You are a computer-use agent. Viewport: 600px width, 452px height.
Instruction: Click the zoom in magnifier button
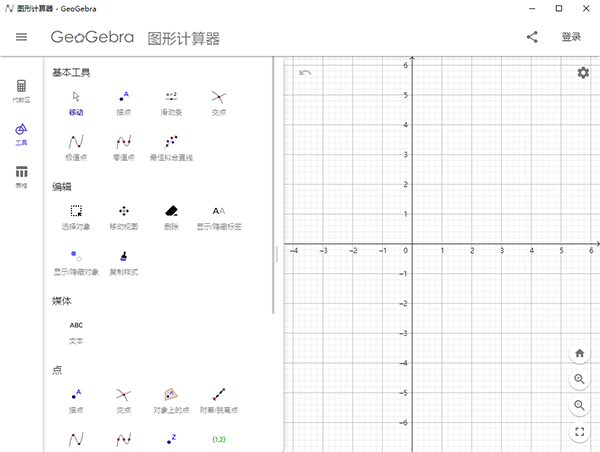(x=580, y=379)
